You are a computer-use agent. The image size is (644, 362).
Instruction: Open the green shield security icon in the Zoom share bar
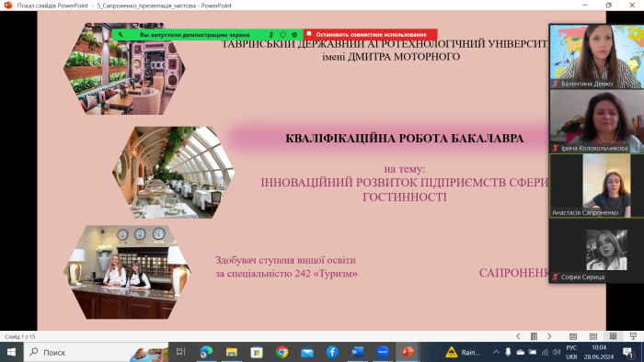coord(294,35)
